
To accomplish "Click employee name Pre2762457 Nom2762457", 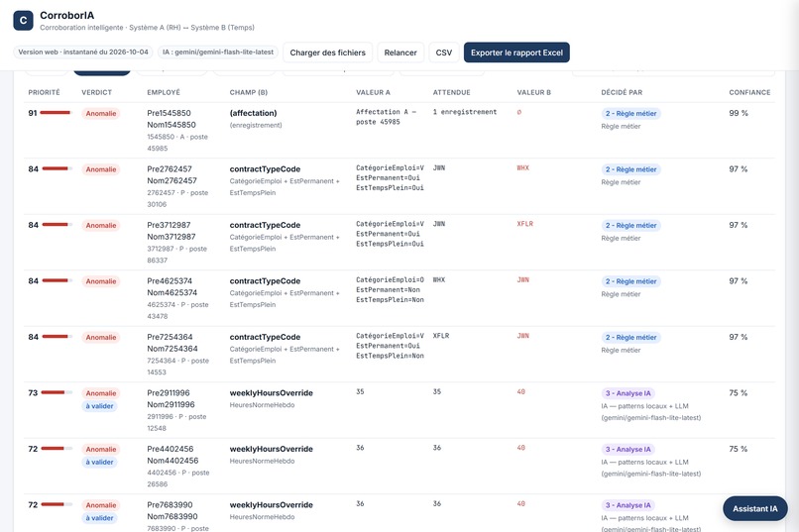I will pyautogui.click(x=171, y=174).
